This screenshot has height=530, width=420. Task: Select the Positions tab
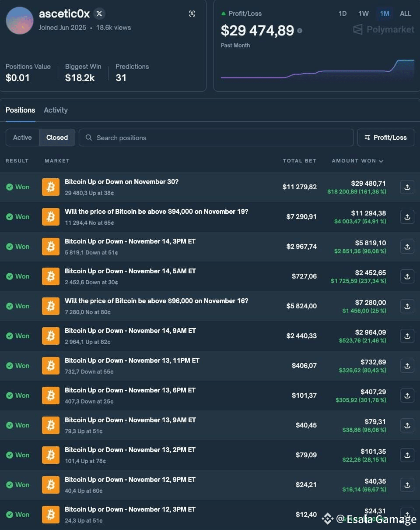[x=20, y=110]
